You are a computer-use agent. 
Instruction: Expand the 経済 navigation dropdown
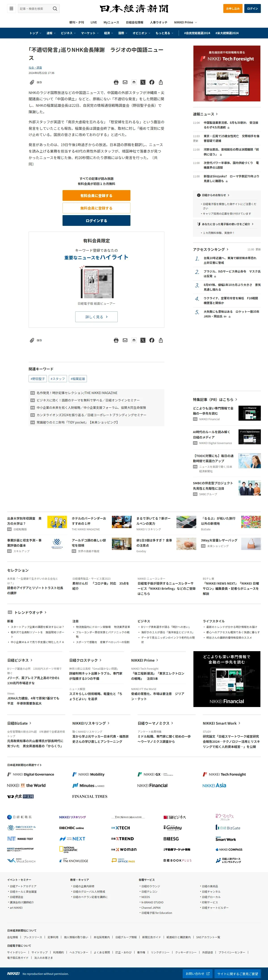[109, 33]
